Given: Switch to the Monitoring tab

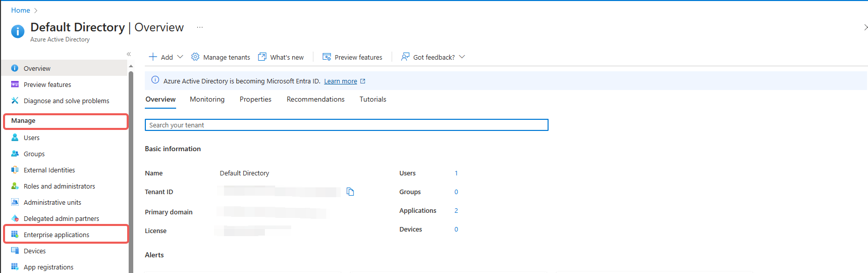Looking at the screenshot, I should click(207, 100).
